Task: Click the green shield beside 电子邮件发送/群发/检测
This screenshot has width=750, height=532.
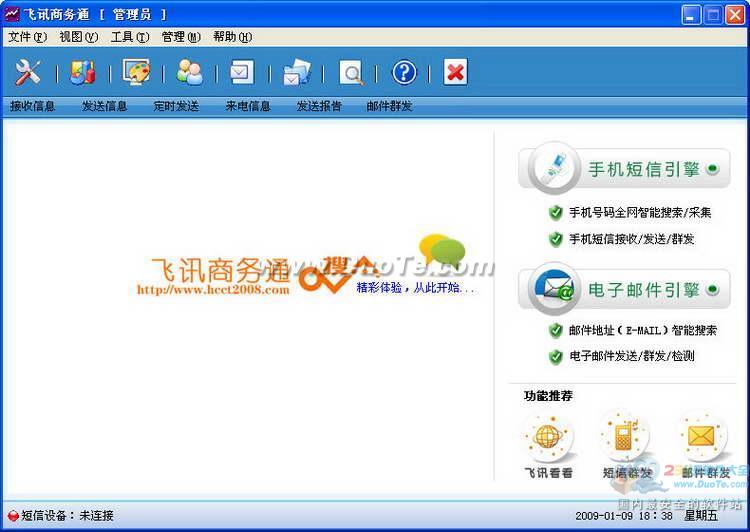Action: click(x=555, y=356)
